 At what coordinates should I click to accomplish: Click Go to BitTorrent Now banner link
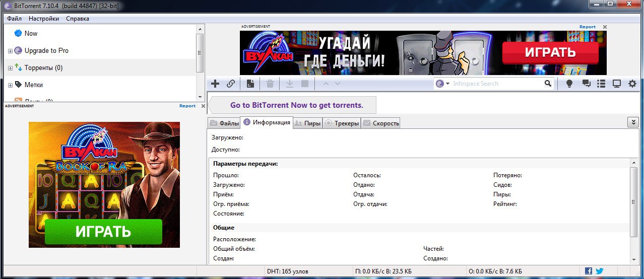click(x=296, y=105)
